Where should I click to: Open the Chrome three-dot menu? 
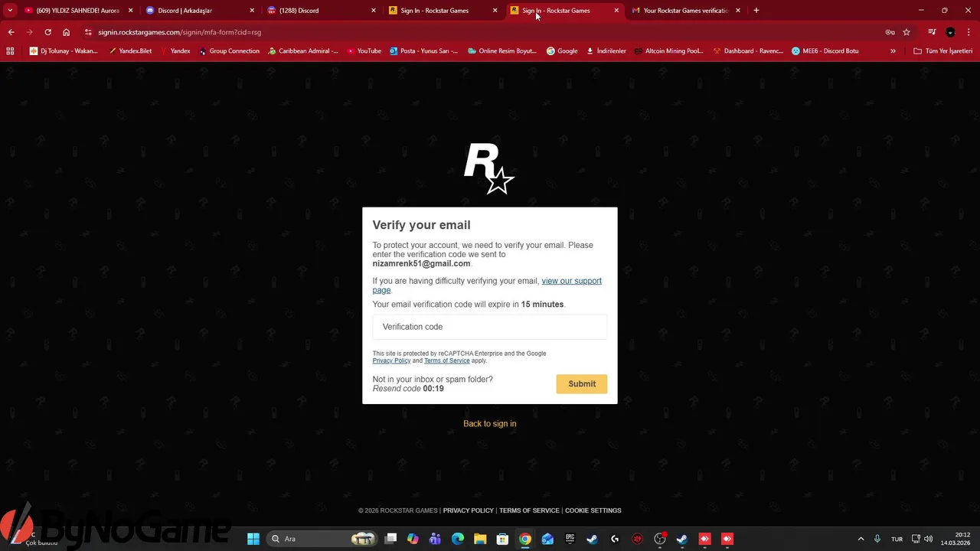coord(969,32)
